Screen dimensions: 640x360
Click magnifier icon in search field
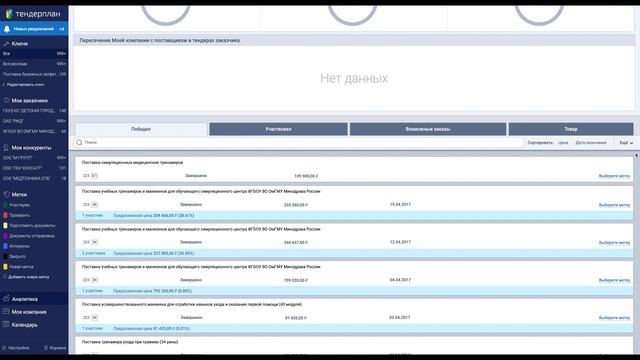pyautogui.click(x=79, y=142)
